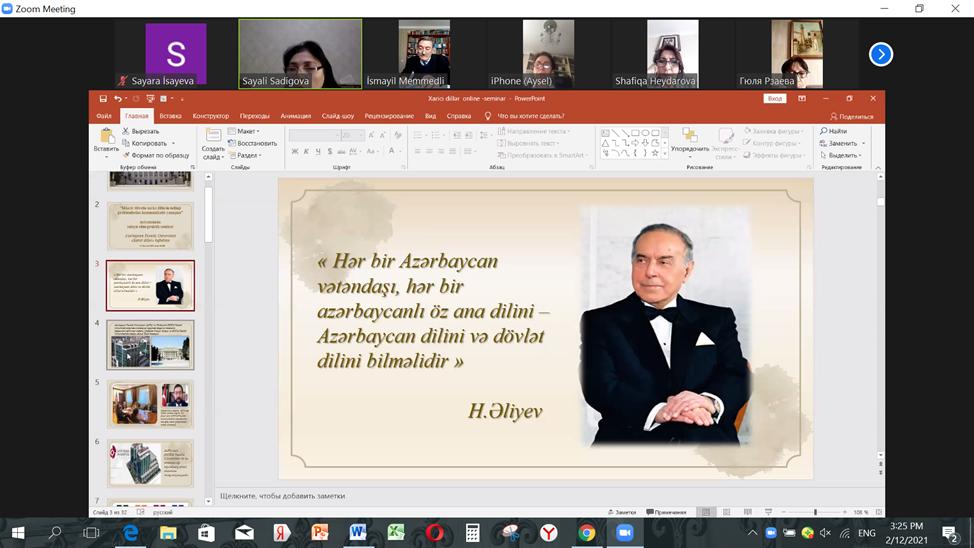Switch to slide sorter view in status bar
The image size is (974, 548).
727,512
